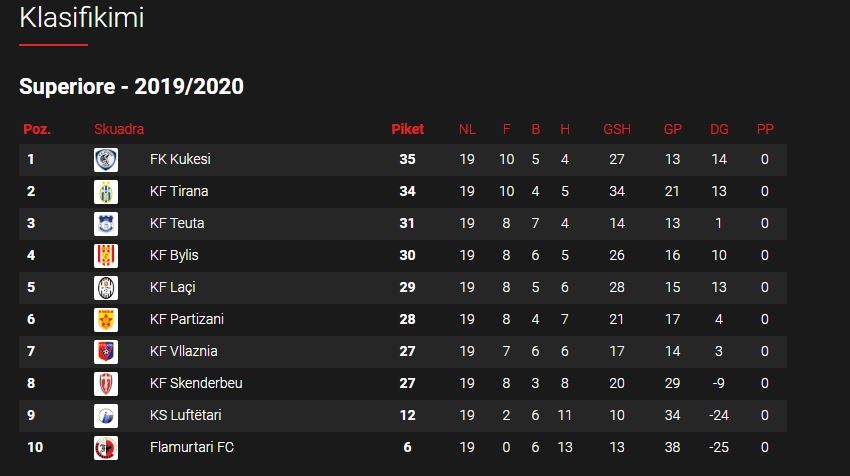Click the KF Bylis striped logo
Screen dimensions: 850x476
tap(106, 255)
